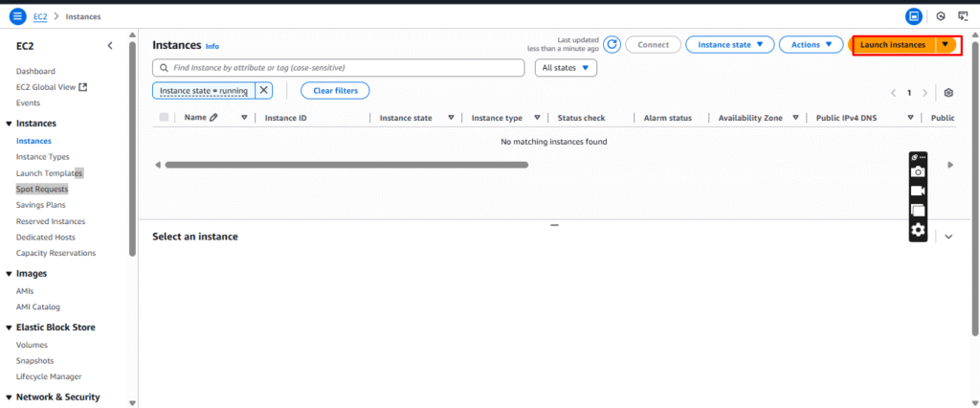Viewport: 980px width, 408px height.
Task: Click the details panel resize handle
Action: click(x=554, y=225)
